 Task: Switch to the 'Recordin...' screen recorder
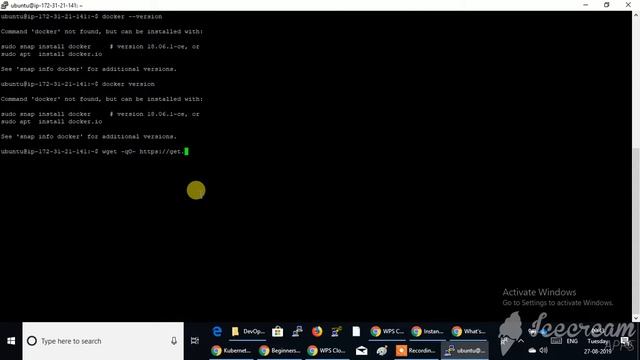(416, 351)
